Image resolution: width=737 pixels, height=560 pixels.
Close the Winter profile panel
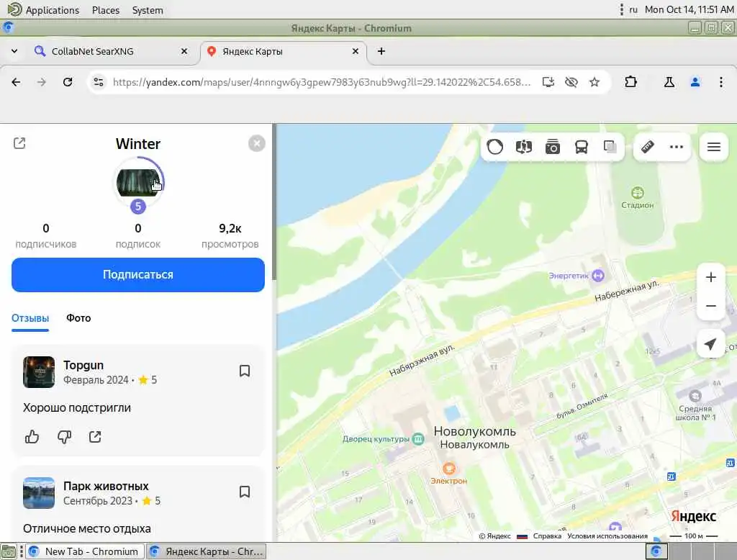tap(257, 143)
